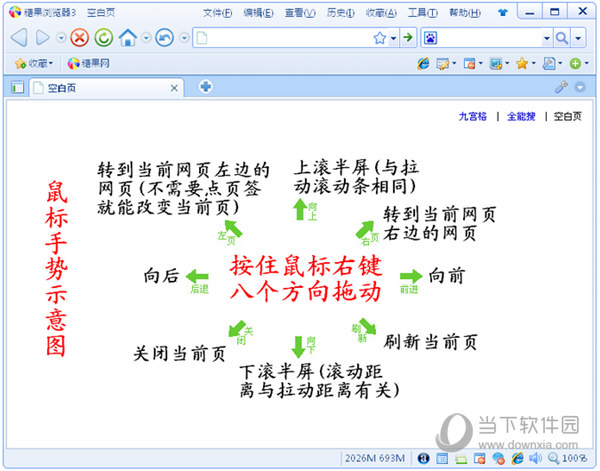Click the Forward navigation arrow
Screen dimensions: 600x471
tap(42, 37)
